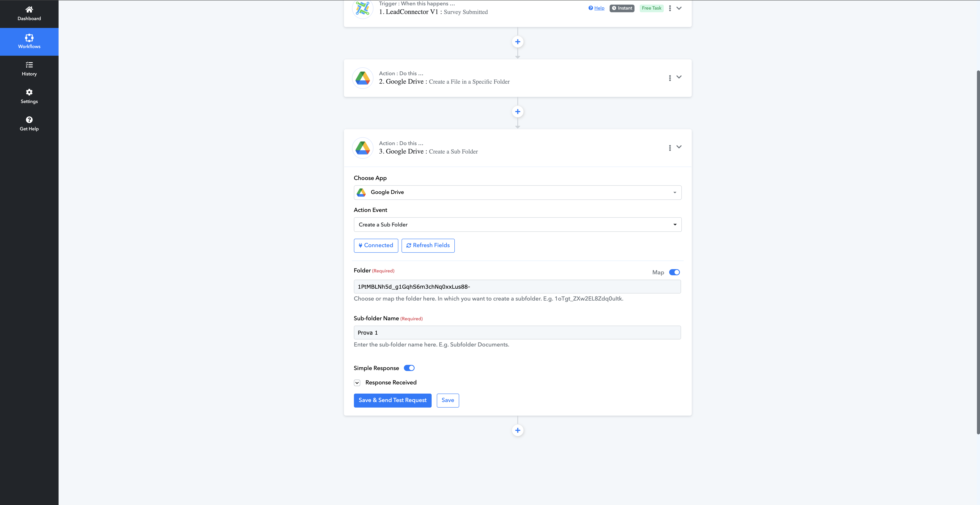Click the step 3 title Create a Sub Folder
Viewport: 980px width, 505px height.
(453, 151)
